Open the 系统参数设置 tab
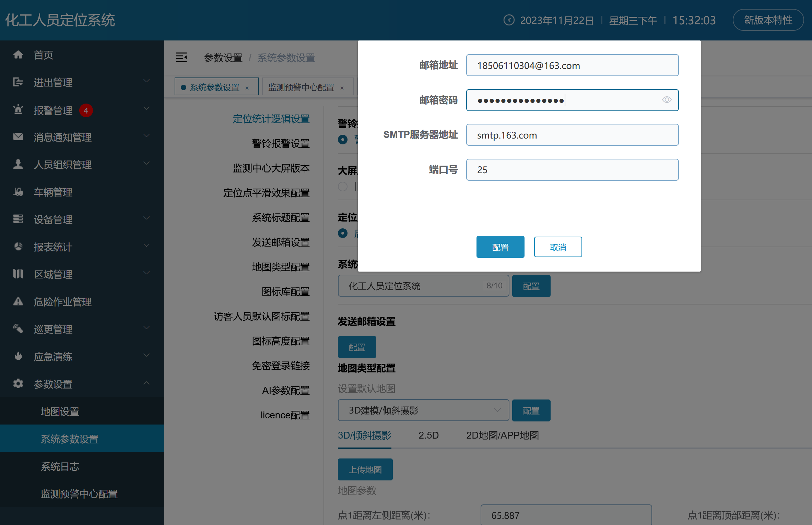 coord(216,87)
